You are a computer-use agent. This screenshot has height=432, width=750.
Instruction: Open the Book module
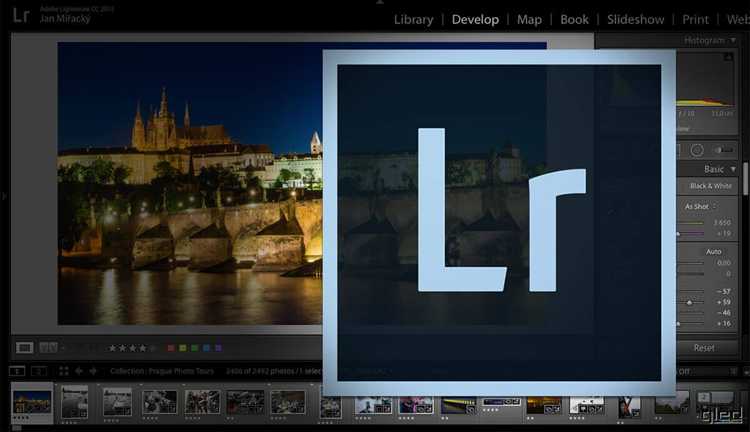[x=574, y=20]
